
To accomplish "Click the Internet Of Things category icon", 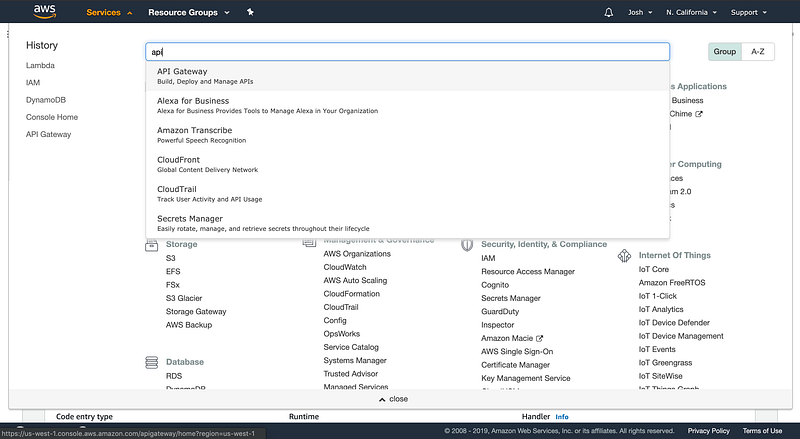I will [x=624, y=255].
